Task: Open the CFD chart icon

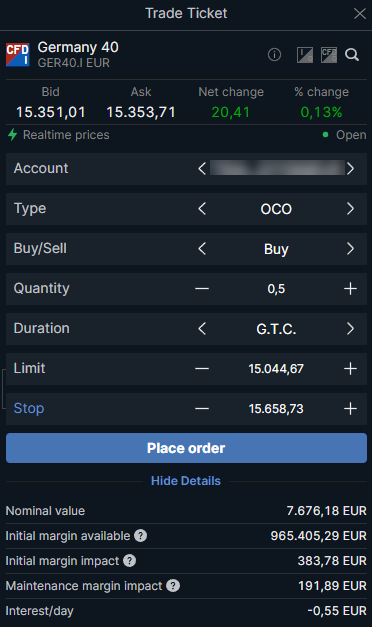Action: (329, 55)
